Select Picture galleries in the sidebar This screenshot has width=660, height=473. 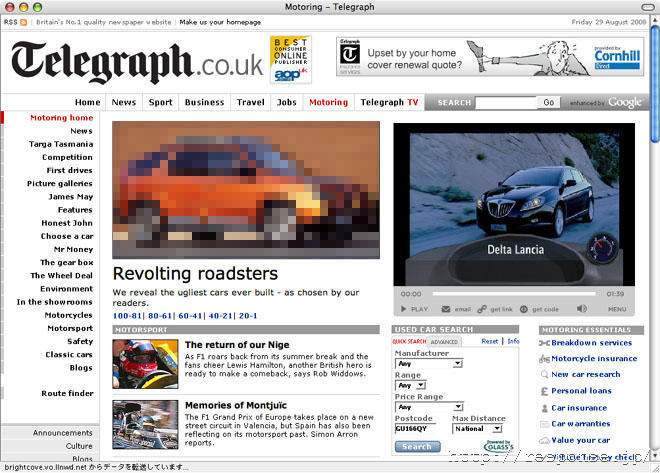pos(59,183)
